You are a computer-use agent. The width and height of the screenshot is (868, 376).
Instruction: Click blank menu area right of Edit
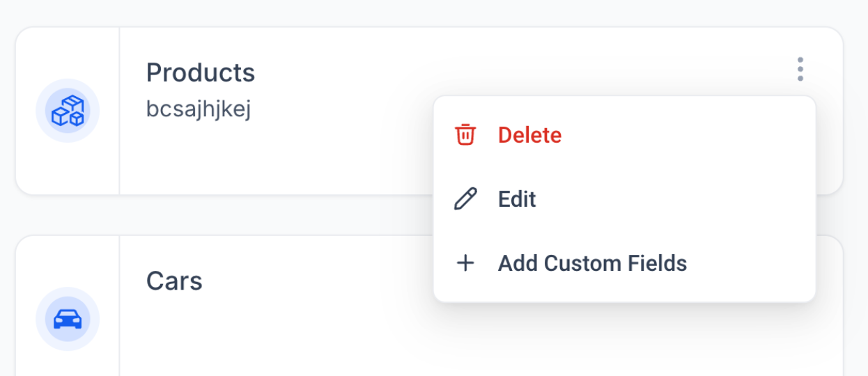pos(697,199)
